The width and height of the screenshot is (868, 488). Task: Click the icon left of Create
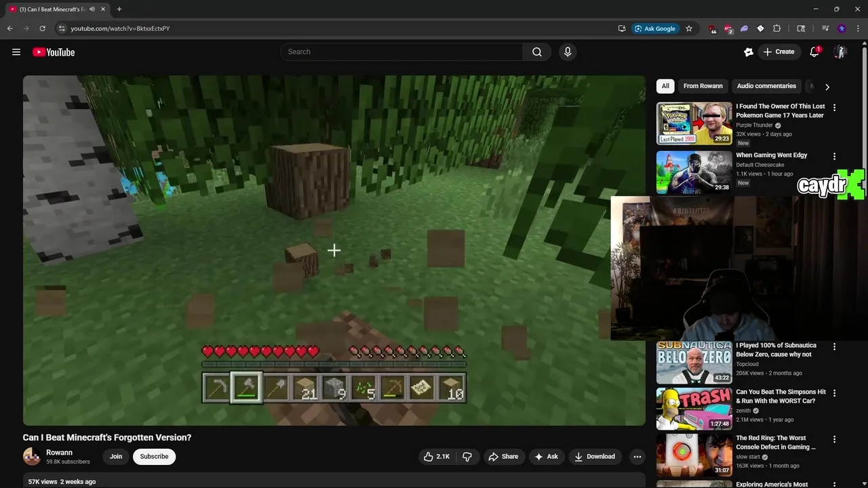749,52
